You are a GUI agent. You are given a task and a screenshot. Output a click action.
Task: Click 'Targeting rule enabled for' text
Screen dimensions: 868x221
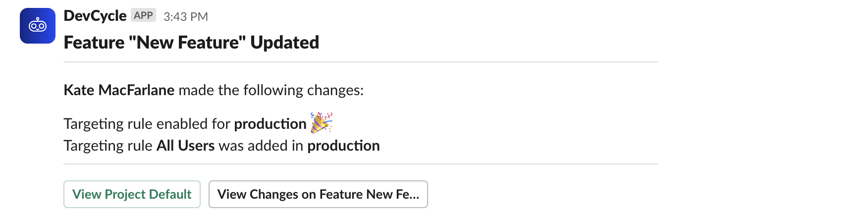(147, 124)
